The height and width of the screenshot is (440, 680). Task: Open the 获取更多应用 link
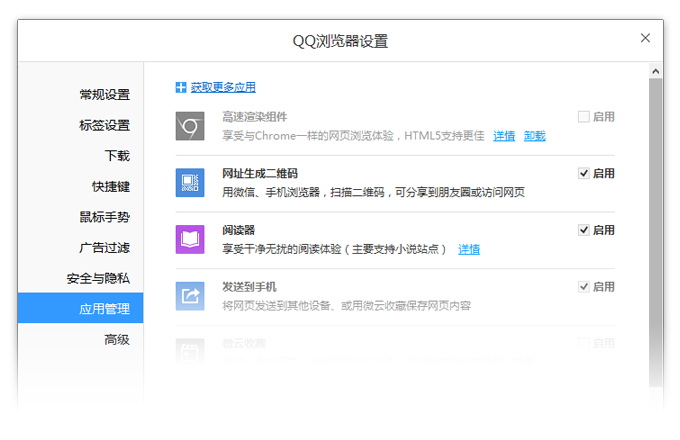pos(223,87)
